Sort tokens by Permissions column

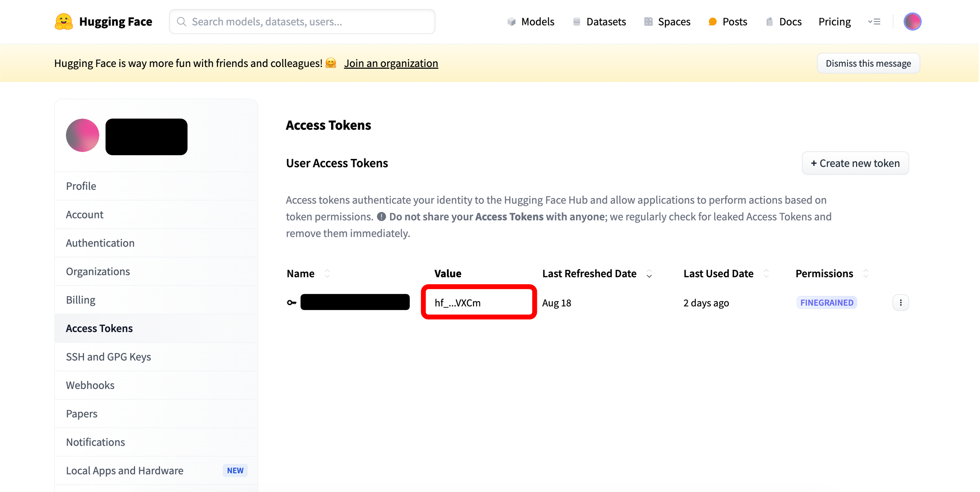pos(866,273)
